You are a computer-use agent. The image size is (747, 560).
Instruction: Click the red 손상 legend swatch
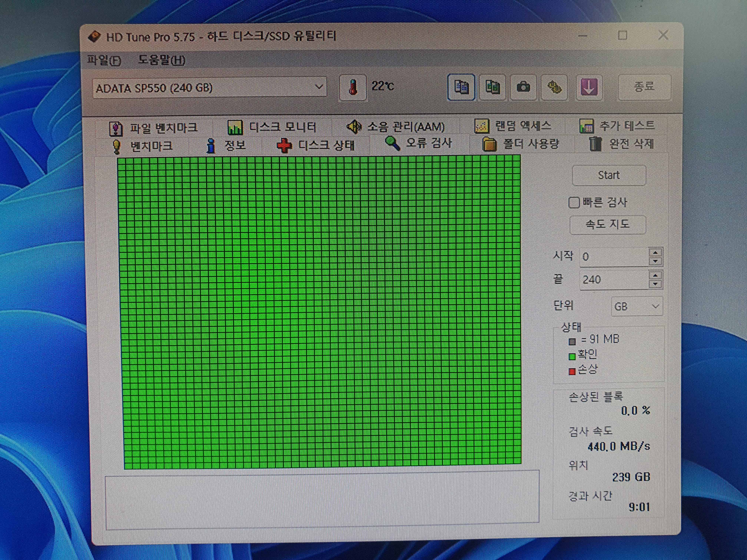[572, 372]
